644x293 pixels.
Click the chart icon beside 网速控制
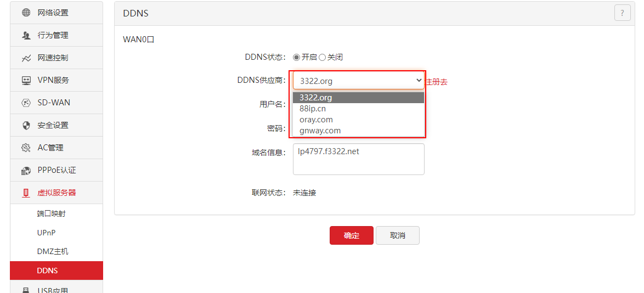click(x=26, y=58)
